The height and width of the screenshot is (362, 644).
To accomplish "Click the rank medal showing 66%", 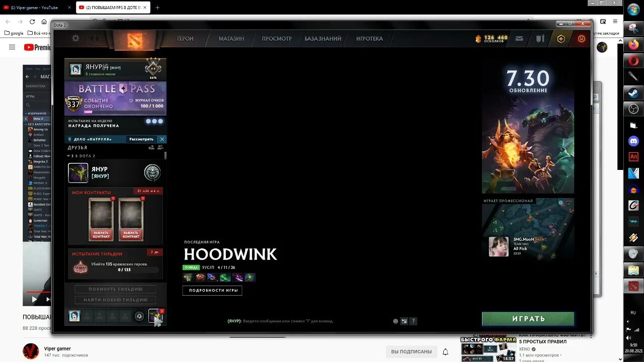I will [153, 68].
